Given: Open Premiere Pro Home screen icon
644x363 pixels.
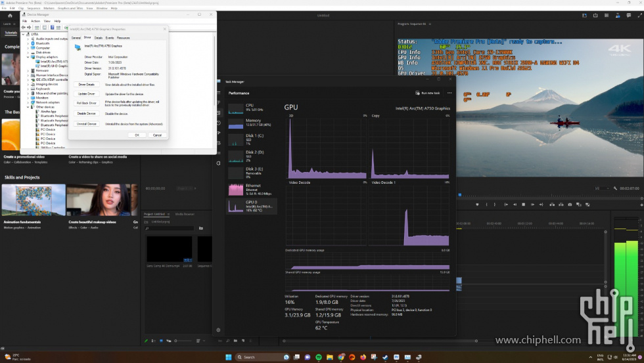Looking at the screenshot, I should [x=10, y=16].
